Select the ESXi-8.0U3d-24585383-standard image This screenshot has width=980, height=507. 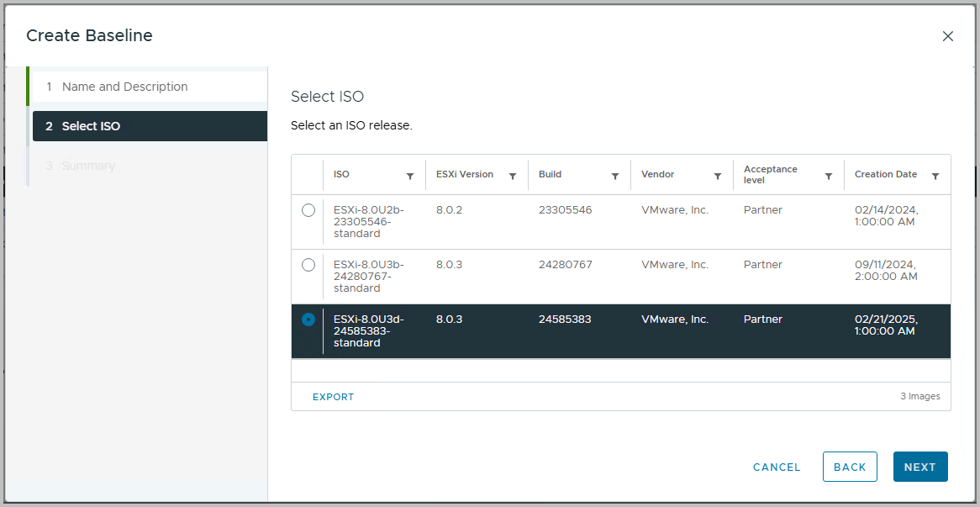(x=308, y=320)
